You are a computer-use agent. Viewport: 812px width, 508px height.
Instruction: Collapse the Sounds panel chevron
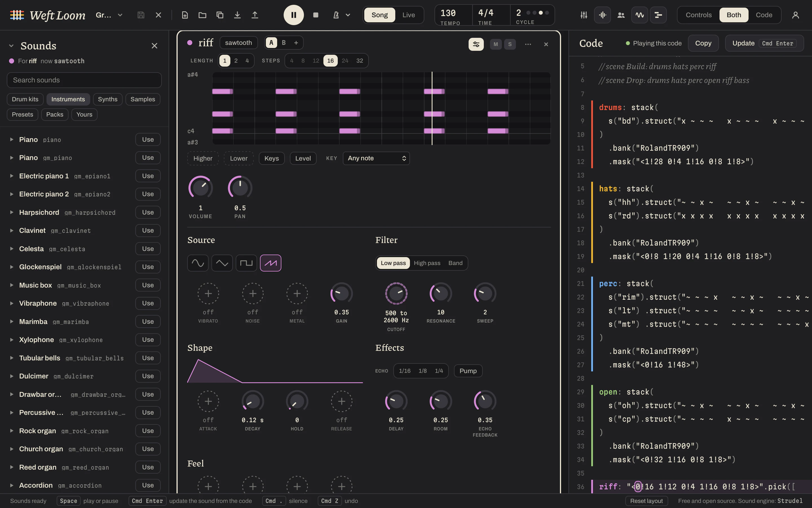pyautogui.click(x=11, y=46)
